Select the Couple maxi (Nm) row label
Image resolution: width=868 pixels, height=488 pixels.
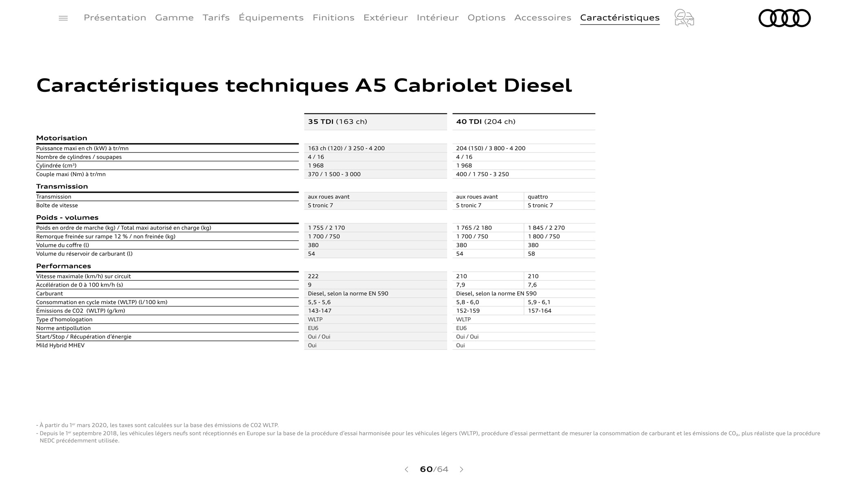click(x=71, y=174)
